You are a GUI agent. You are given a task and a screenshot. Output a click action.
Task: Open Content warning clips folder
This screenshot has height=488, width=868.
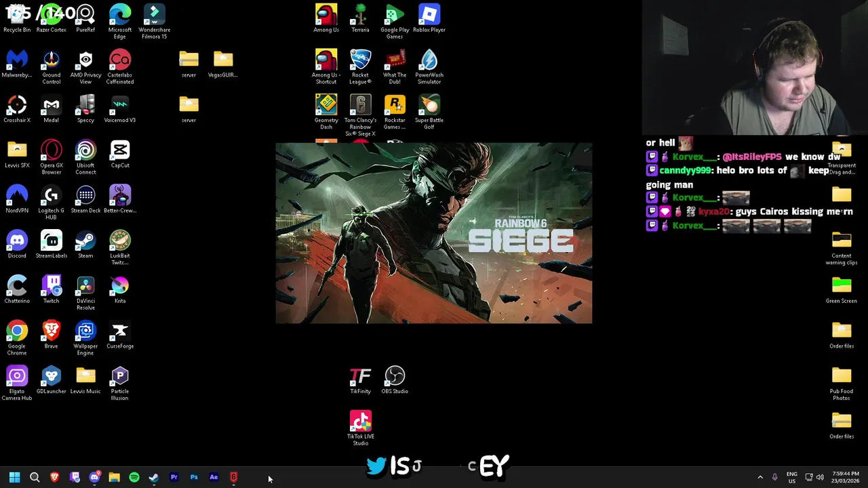point(842,248)
